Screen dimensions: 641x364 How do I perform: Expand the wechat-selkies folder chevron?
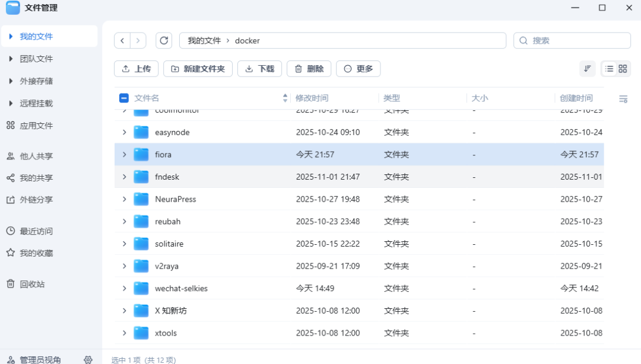point(124,288)
